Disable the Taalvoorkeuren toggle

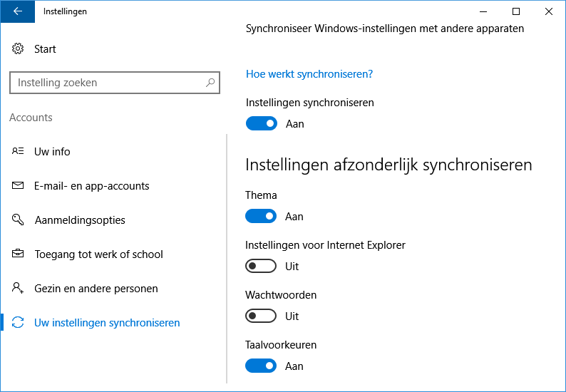point(261,366)
